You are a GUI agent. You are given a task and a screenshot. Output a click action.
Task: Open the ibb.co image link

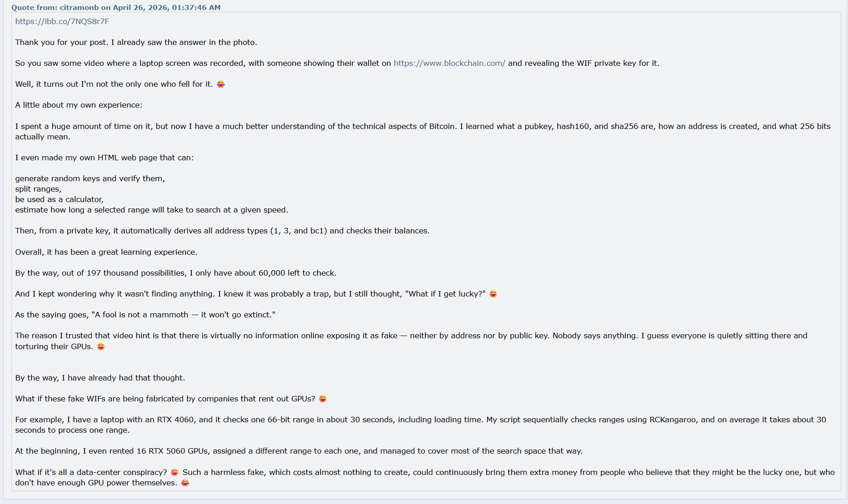pos(62,21)
